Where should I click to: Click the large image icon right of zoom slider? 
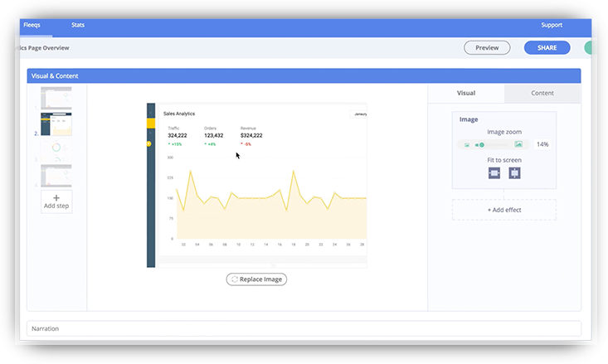518,145
